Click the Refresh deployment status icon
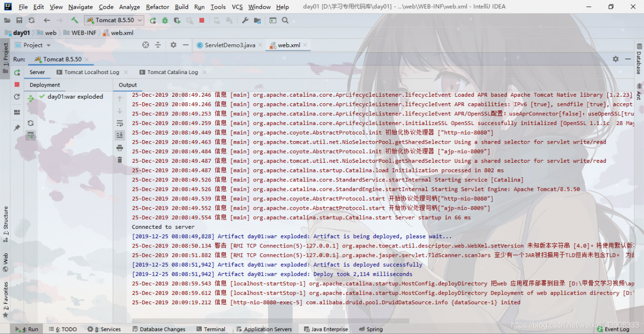This screenshot has height=334, width=644. [31, 123]
